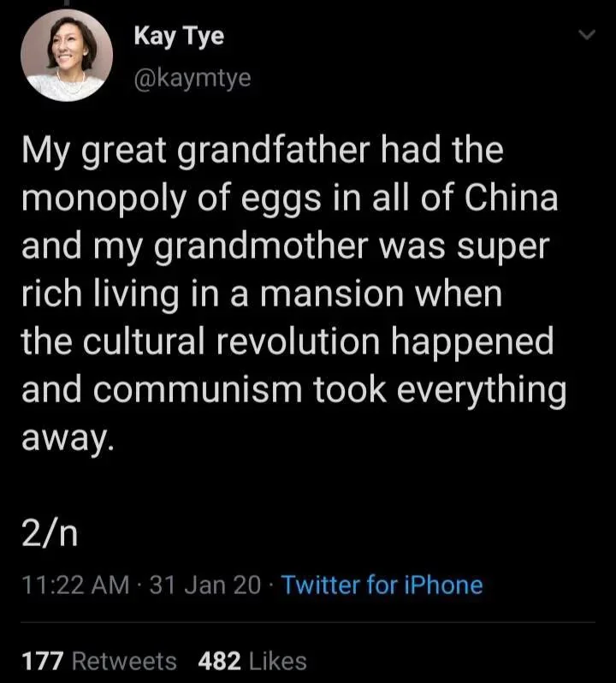Image resolution: width=616 pixels, height=683 pixels.
Task: Open the Kay Tye display name
Action: (x=179, y=36)
